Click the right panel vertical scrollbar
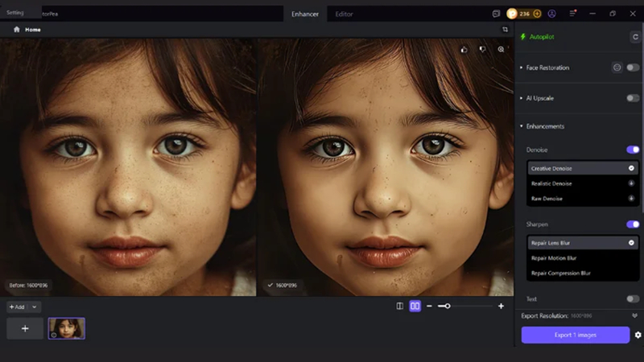The image size is (644, 362). click(642, 117)
